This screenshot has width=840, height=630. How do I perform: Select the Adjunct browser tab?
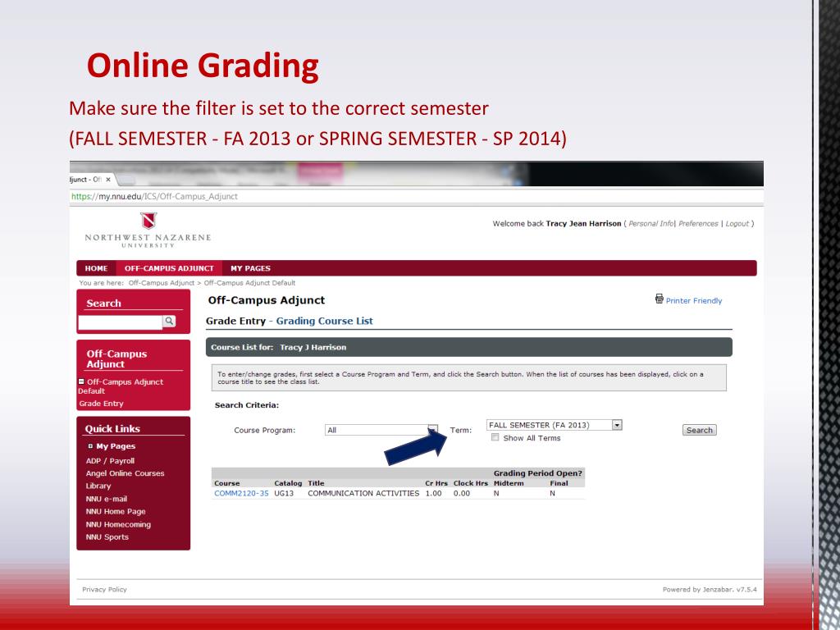(x=91, y=180)
